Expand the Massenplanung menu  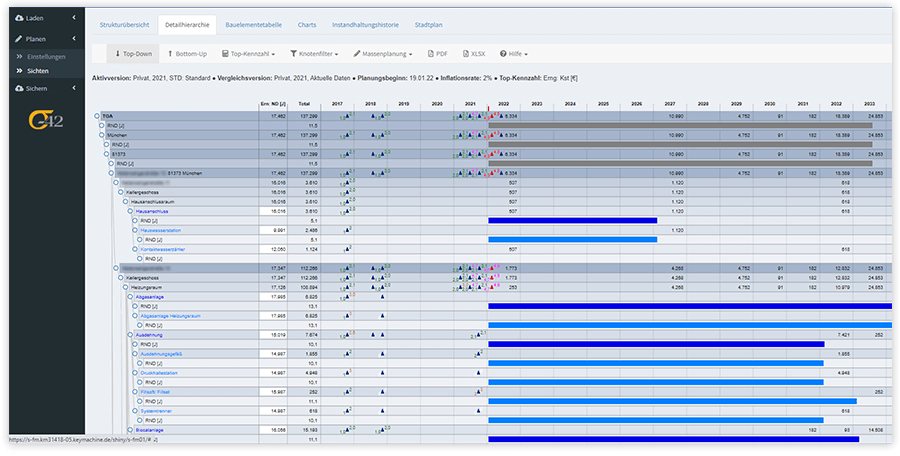click(x=383, y=53)
